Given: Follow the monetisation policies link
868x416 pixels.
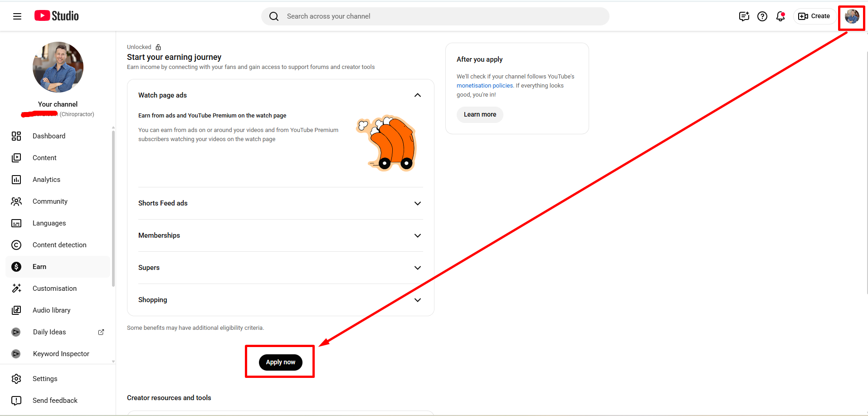Looking at the screenshot, I should pyautogui.click(x=484, y=86).
